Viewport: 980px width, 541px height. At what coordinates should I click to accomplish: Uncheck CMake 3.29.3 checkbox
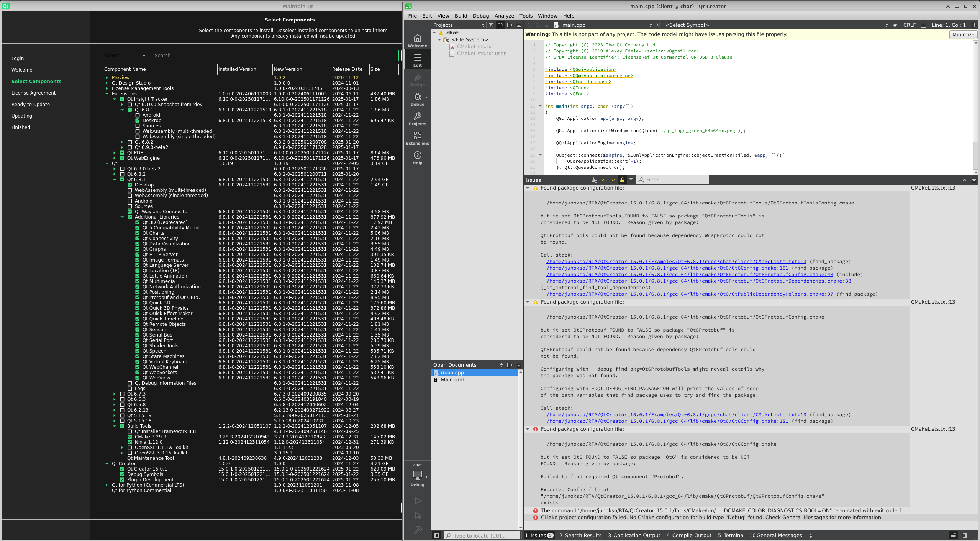pos(130,437)
